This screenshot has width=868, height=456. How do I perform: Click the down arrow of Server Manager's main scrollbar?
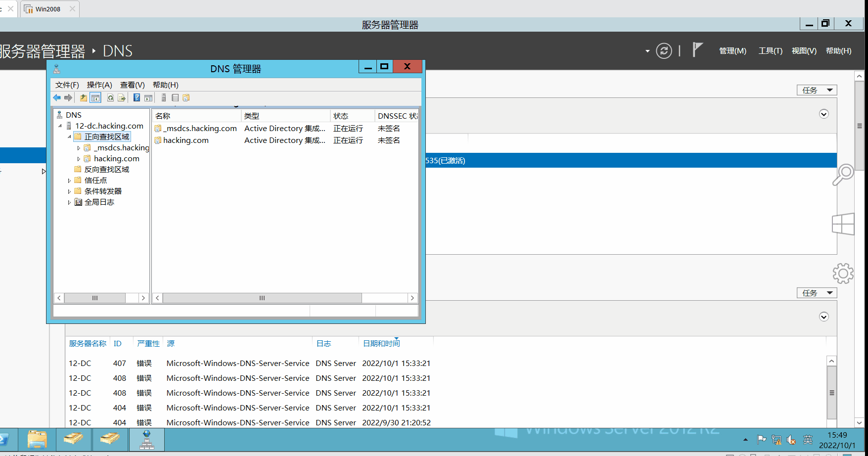859,423
